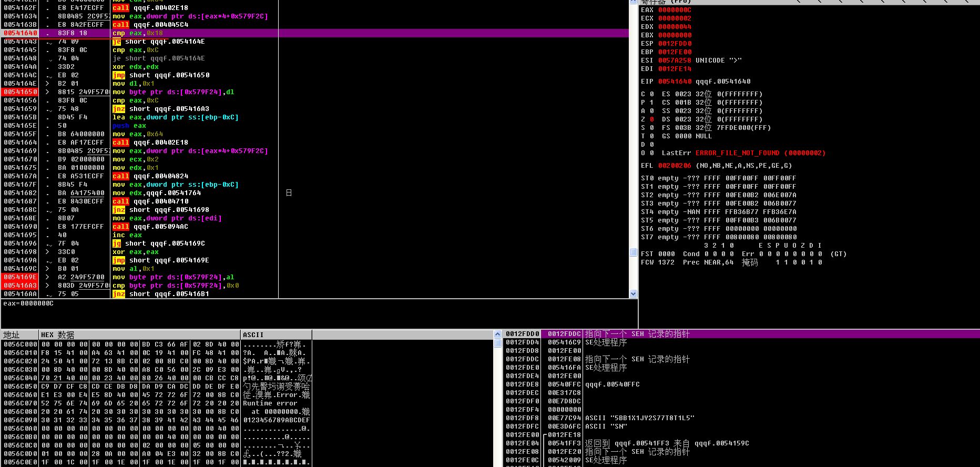Select dump row address 0056C070
980x467 pixels.
(21, 403)
